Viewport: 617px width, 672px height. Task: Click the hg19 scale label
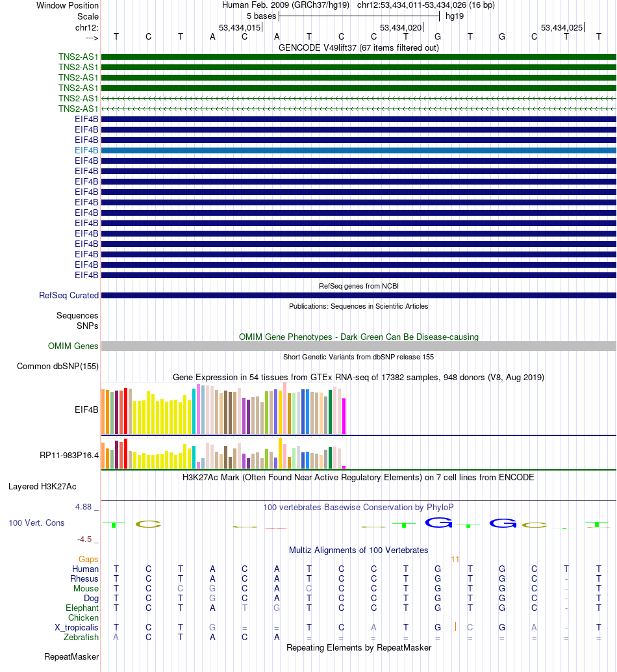pyautogui.click(x=454, y=16)
